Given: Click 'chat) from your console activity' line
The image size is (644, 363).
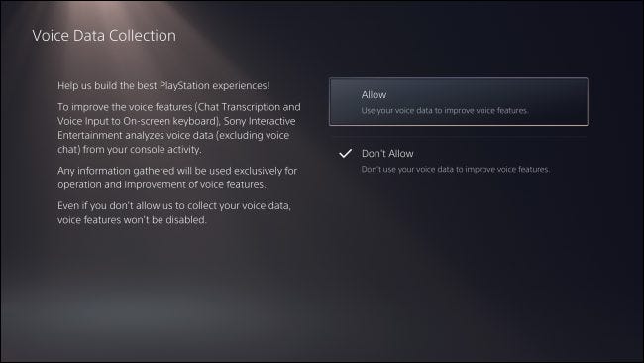Looking at the screenshot, I should [x=130, y=149].
